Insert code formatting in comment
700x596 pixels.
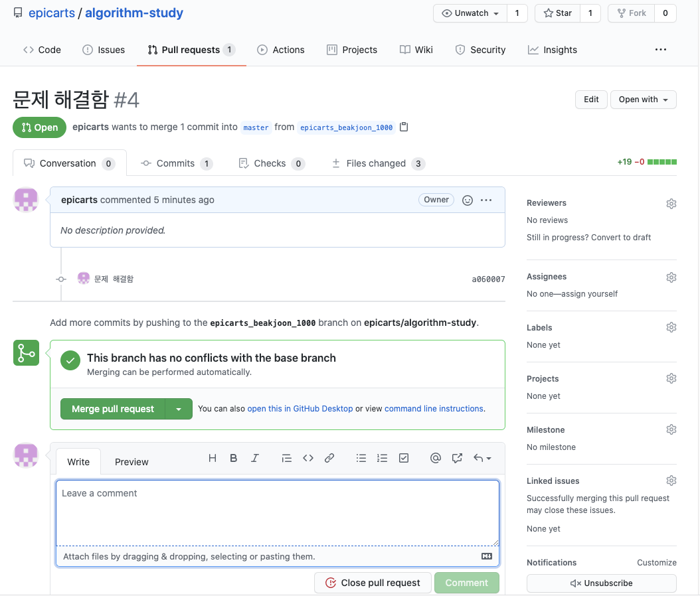click(308, 458)
